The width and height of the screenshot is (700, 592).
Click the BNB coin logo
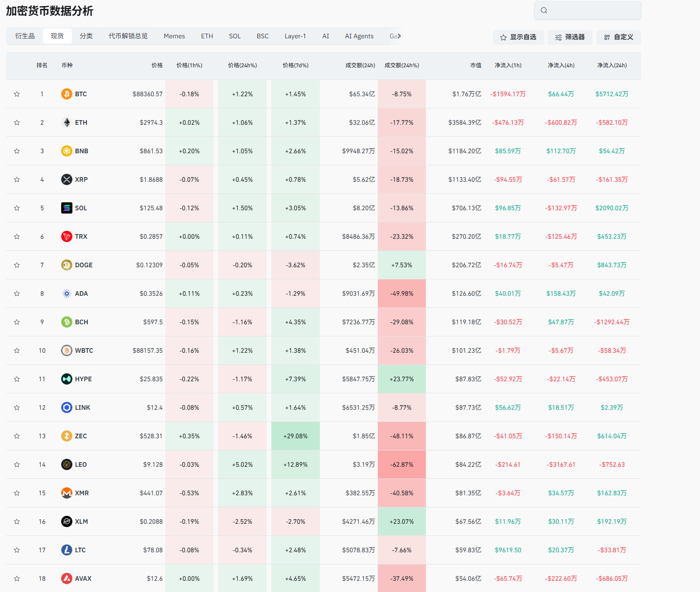(x=67, y=151)
